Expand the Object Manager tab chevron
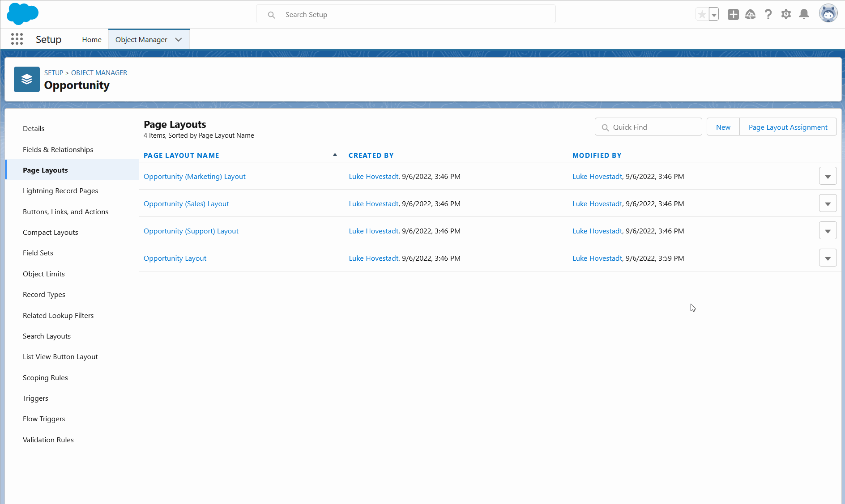 coord(179,40)
